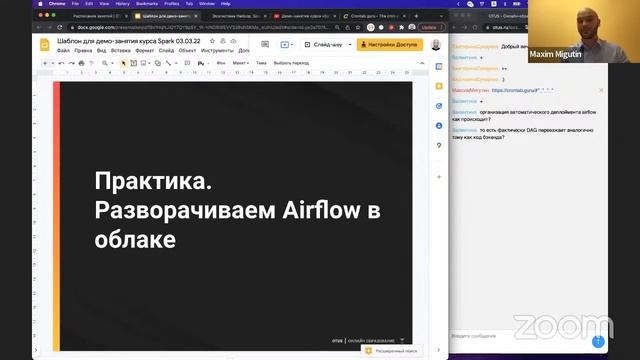The width and height of the screenshot is (640, 360).
Task: Open Google Maps side panel icon
Action: tap(439, 145)
